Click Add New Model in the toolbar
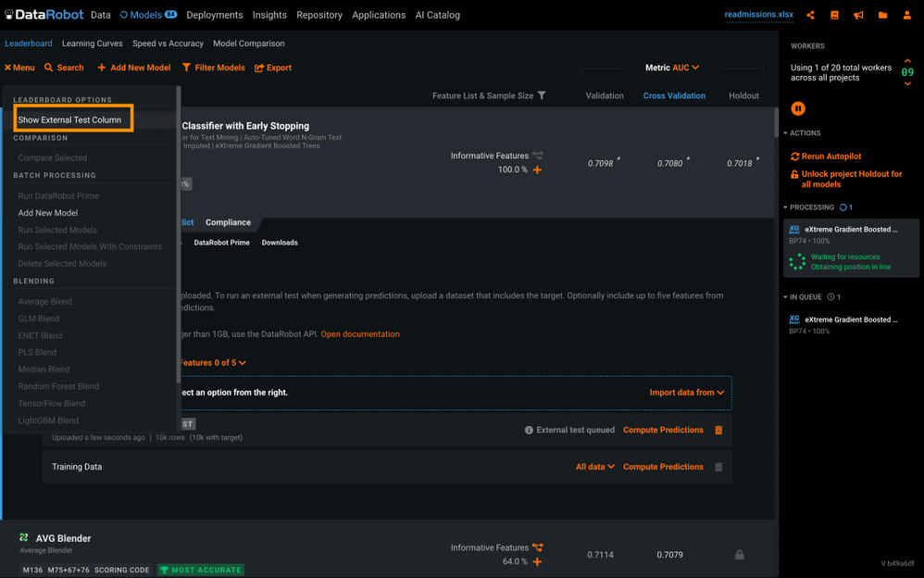 134,68
